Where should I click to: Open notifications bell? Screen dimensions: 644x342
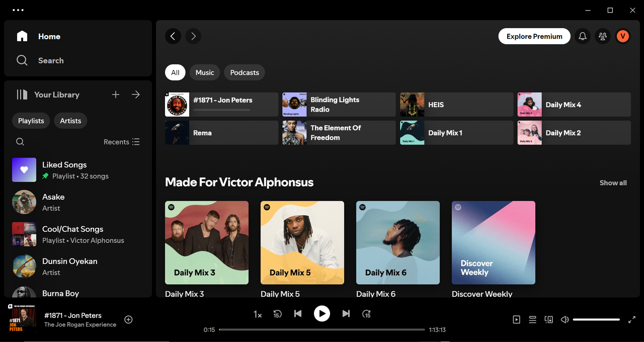[583, 36]
